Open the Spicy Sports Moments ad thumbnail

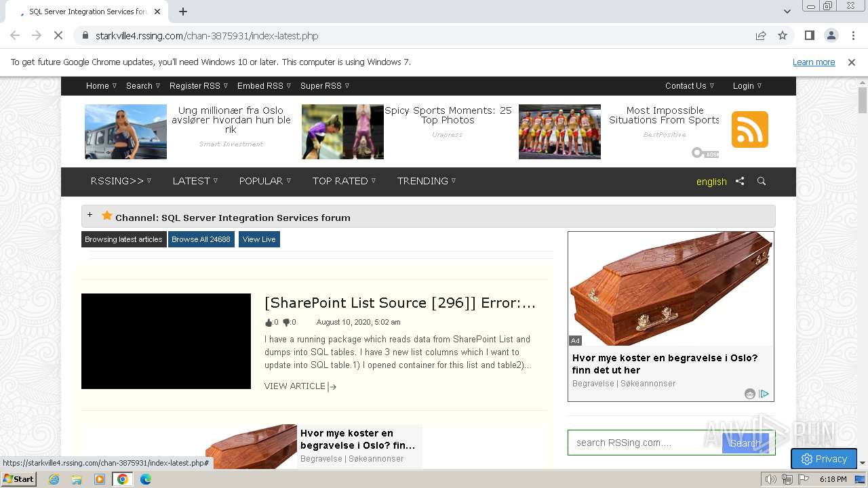342,131
